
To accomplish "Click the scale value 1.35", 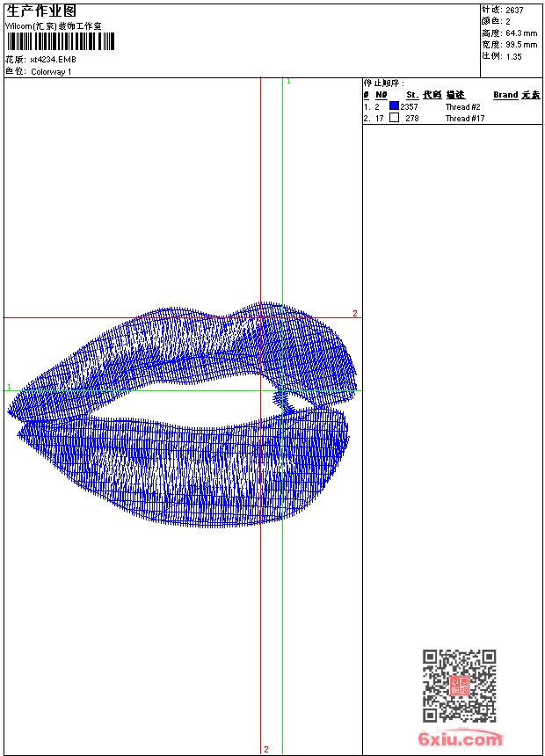I will click(513, 56).
